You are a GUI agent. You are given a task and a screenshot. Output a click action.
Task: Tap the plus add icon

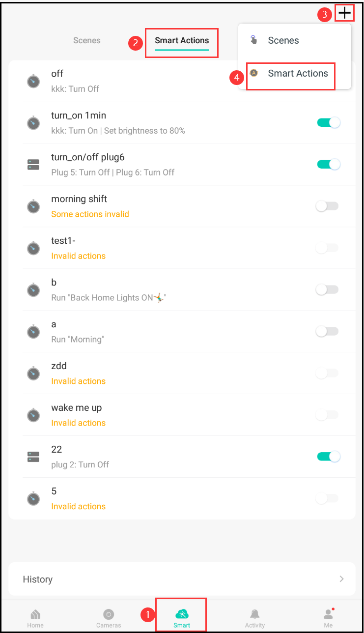(345, 13)
